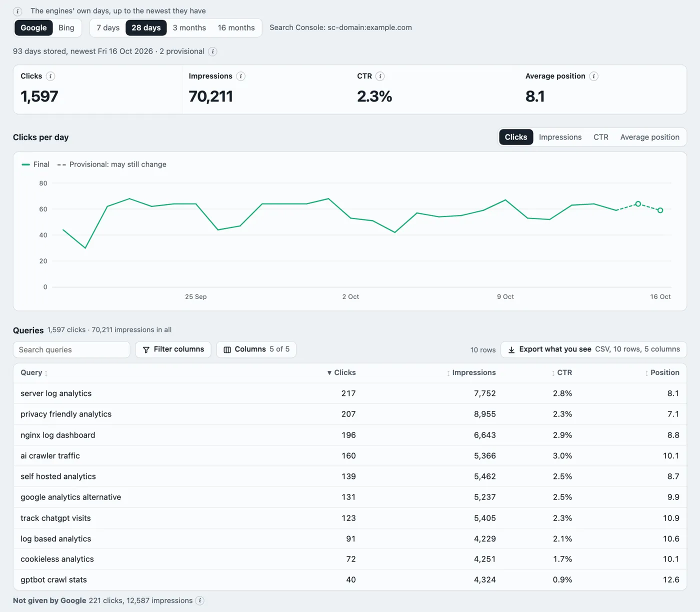
Task: Switch the search engine to Bing
Action: point(66,28)
